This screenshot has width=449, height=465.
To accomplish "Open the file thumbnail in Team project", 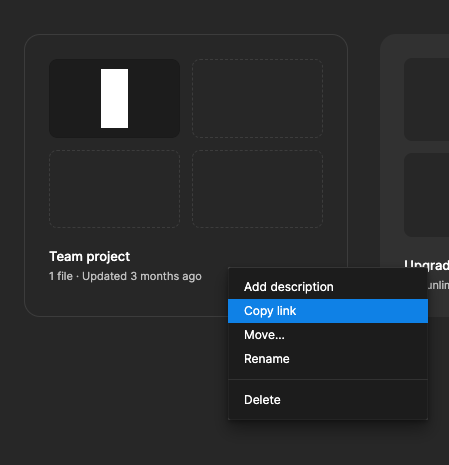I will (x=114, y=98).
